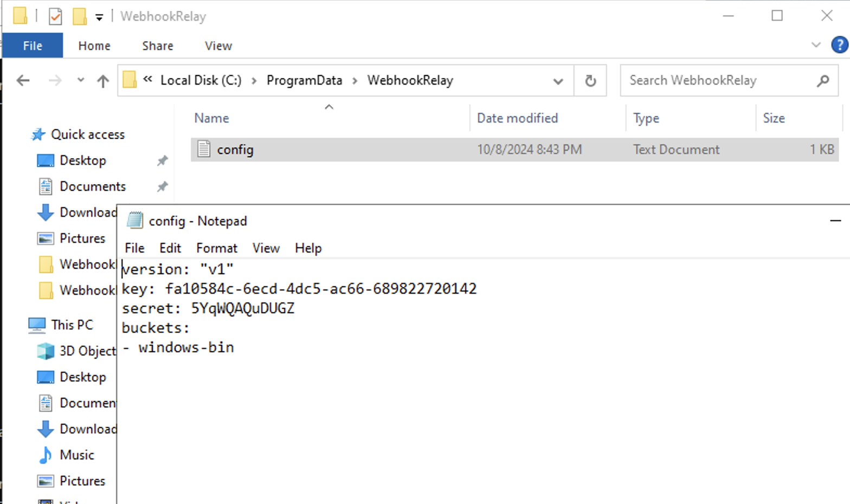The height and width of the screenshot is (504, 850).
Task: Click ProgramData in the address path
Action: 304,80
